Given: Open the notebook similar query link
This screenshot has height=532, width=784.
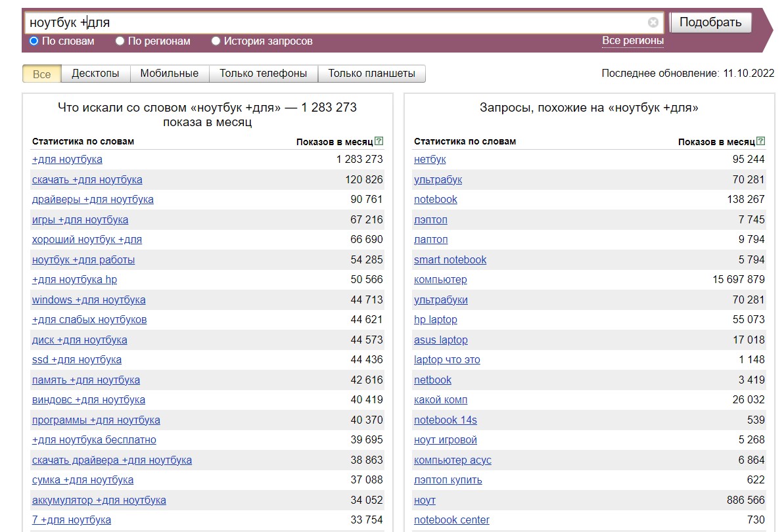Looking at the screenshot, I should point(436,199).
